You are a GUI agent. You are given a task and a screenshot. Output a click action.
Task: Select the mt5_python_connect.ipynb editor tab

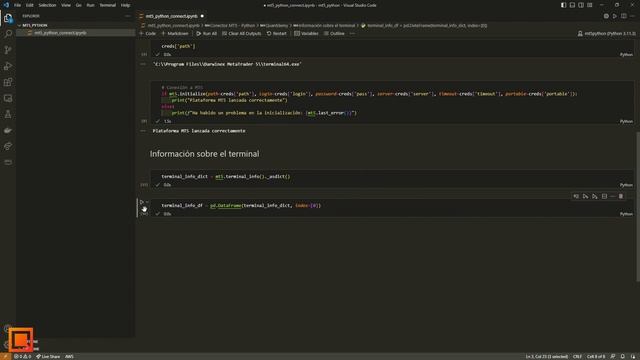click(171, 16)
